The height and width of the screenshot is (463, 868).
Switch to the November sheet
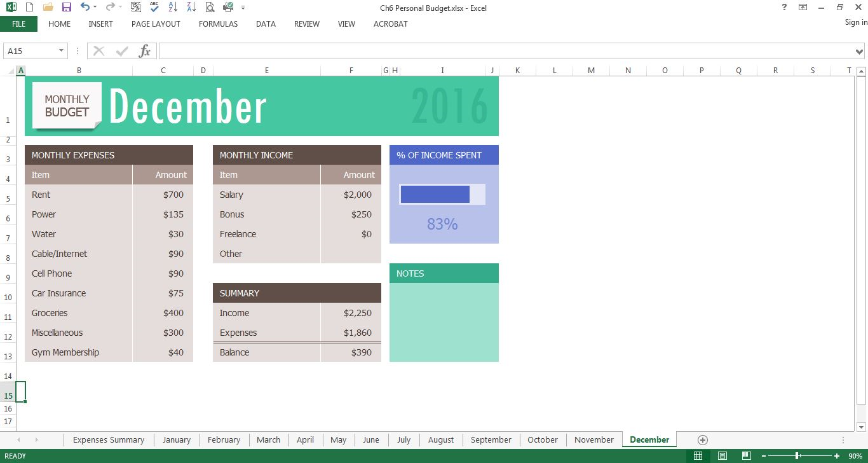[x=593, y=439]
